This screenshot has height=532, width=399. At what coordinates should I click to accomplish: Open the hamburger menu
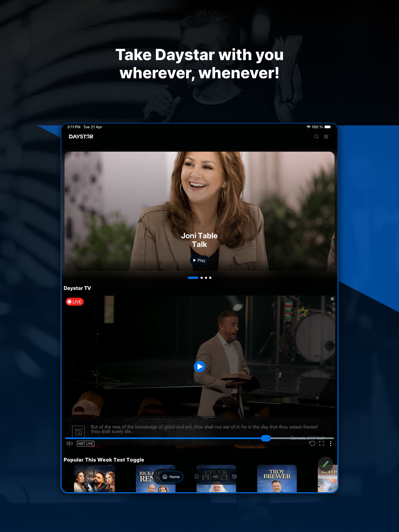[326, 137]
